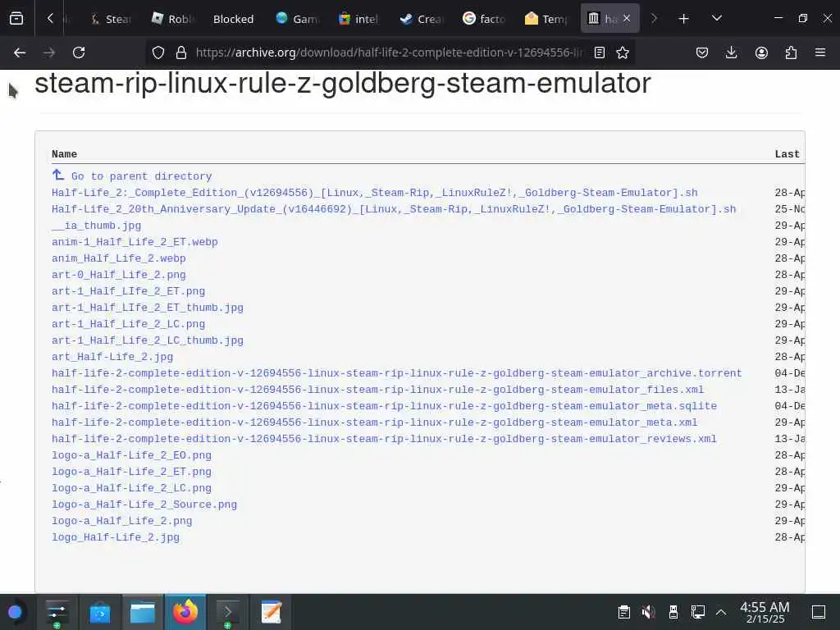
Task: Open the emulator_meta.xml link
Action: pos(374,422)
